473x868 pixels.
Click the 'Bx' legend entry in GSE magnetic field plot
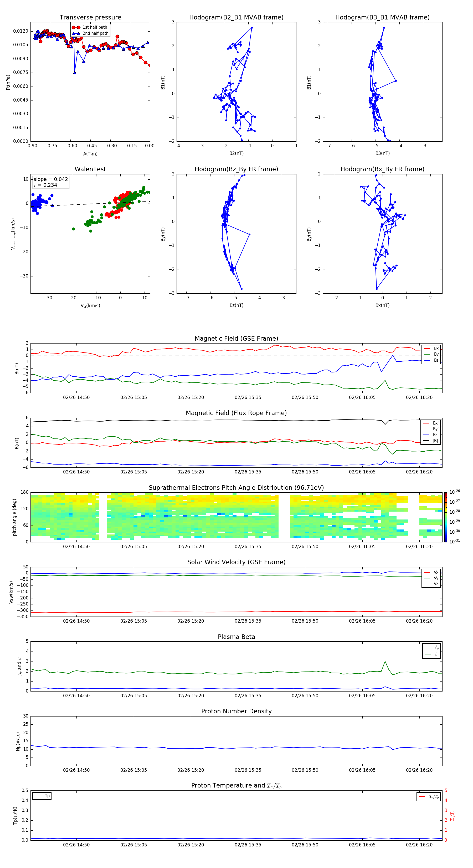[x=431, y=349]
